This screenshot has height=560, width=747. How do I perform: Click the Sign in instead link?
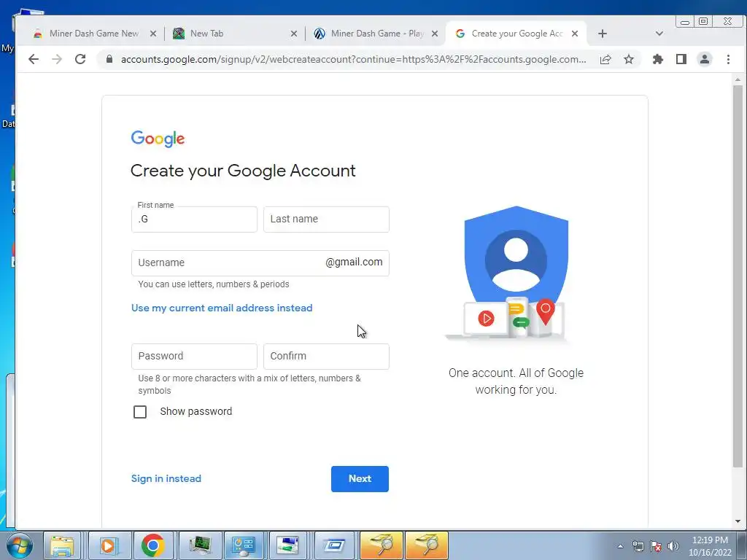click(166, 478)
